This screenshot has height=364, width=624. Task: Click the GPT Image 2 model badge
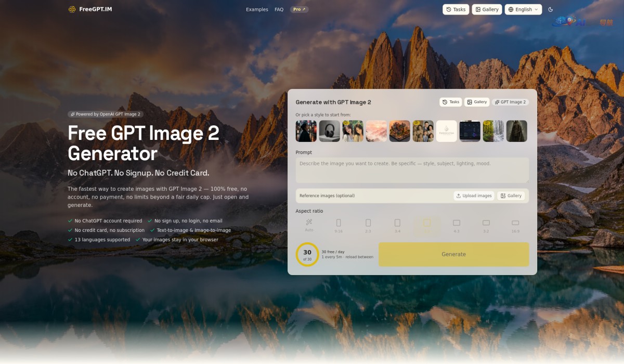tap(510, 102)
